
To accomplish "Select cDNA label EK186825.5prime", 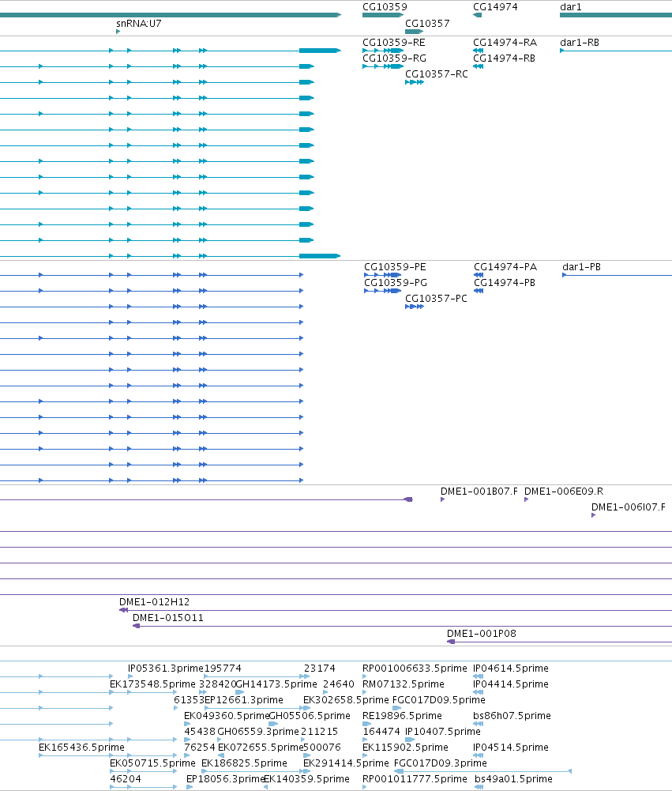I will [244, 763].
